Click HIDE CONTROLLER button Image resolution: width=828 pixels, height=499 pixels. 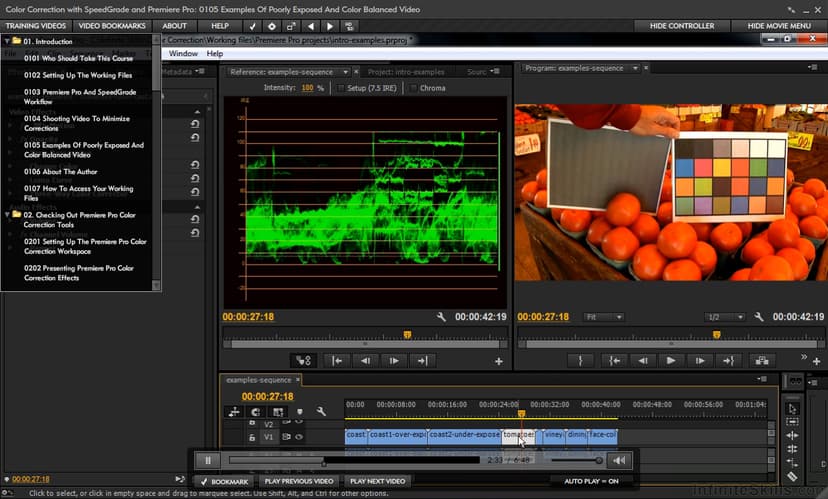(x=682, y=26)
